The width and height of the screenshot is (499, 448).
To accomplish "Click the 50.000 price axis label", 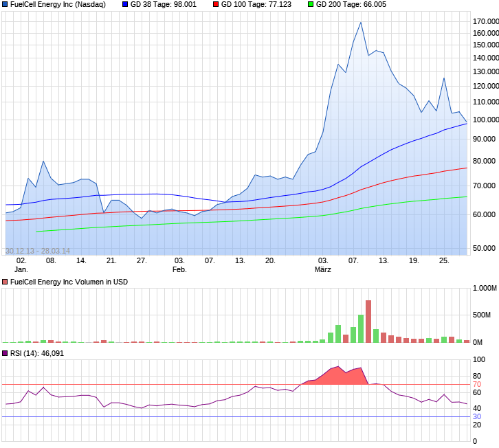I will click(484, 248).
